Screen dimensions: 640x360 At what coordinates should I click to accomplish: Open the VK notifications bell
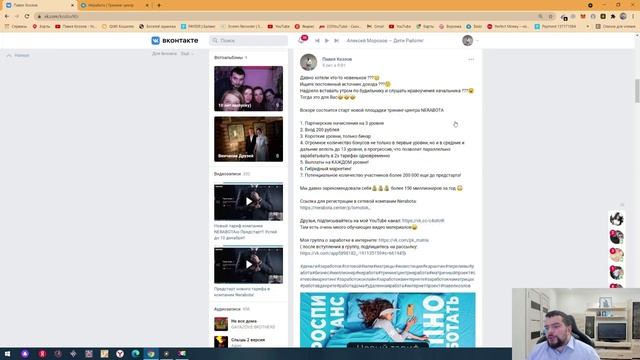coord(302,40)
